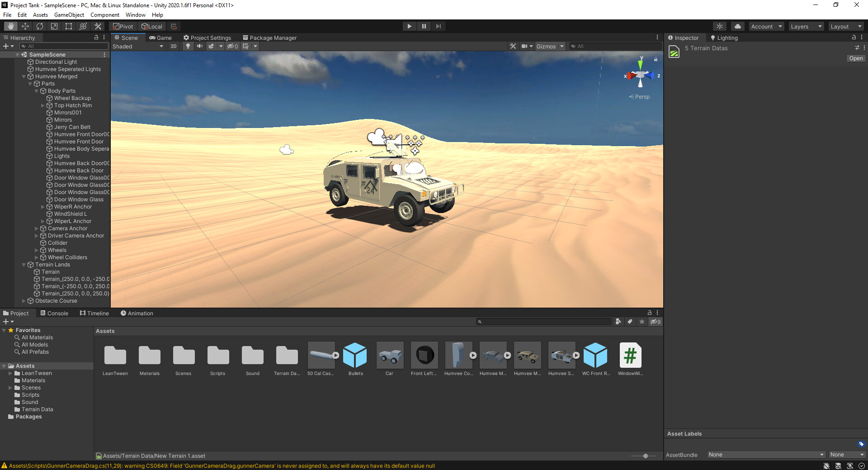868x470 pixels.
Task: Open the GameObject menu
Action: point(69,14)
